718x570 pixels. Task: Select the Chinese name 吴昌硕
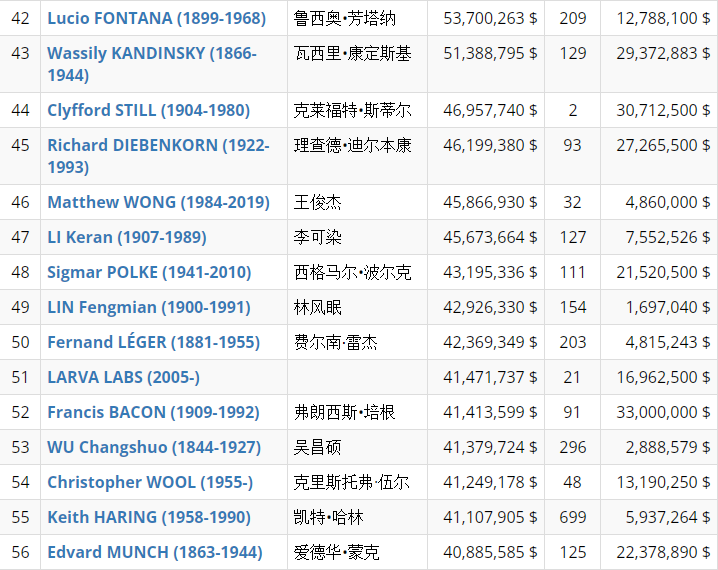pyautogui.click(x=317, y=447)
